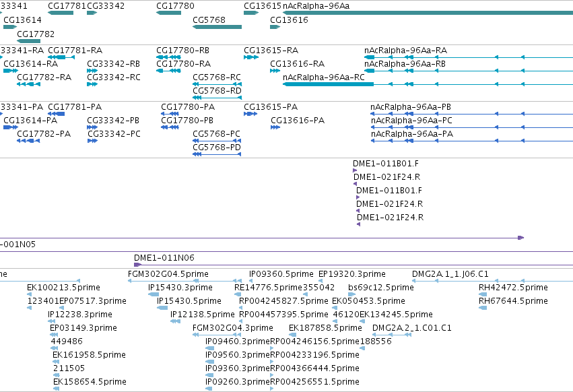The height and width of the screenshot is (392, 573).
Task: Select protein CG5768-PC
Action: pos(217,134)
